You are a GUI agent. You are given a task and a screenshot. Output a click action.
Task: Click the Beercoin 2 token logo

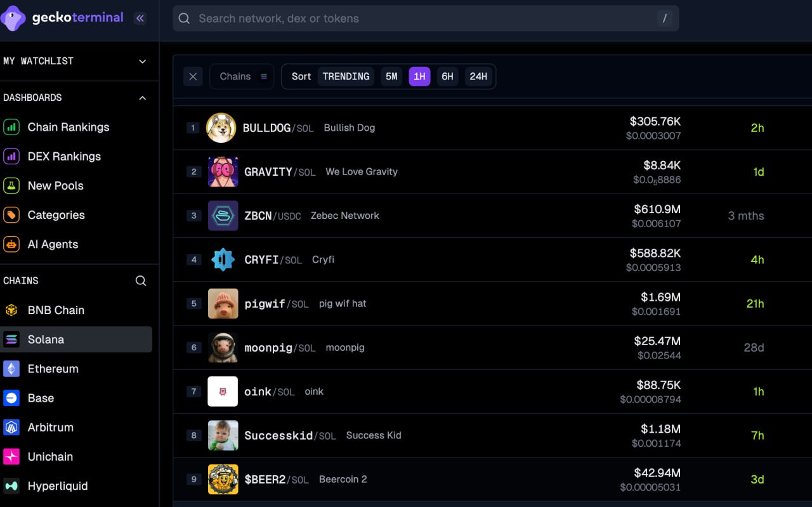223,479
